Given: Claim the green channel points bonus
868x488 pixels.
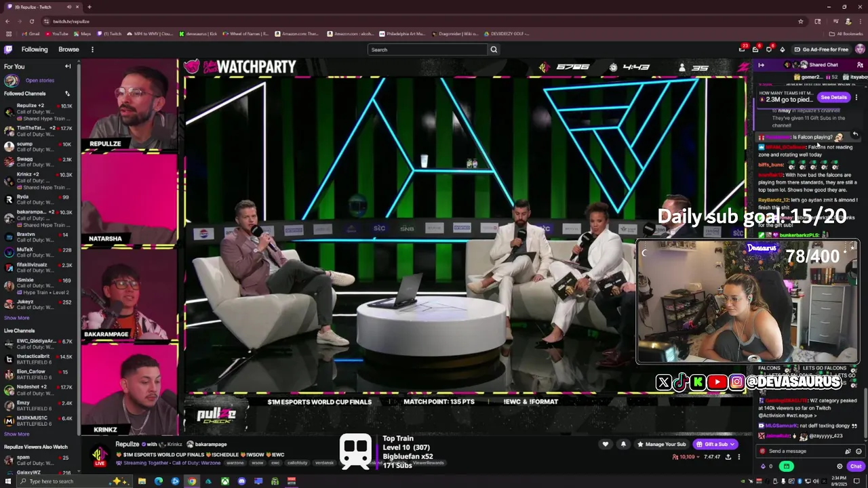Looking at the screenshot, I should click(786, 466).
